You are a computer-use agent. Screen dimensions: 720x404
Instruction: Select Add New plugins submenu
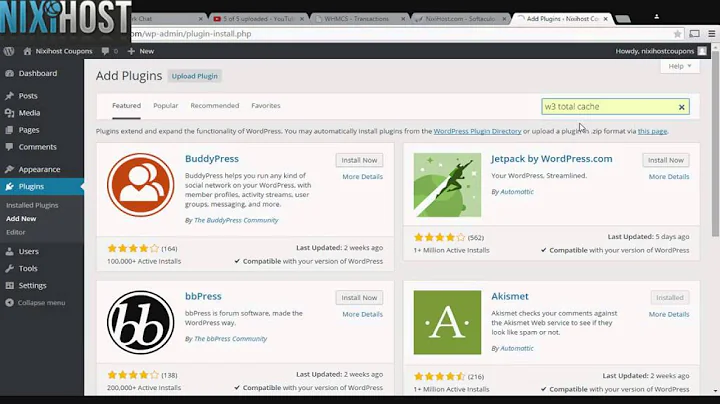click(x=21, y=219)
